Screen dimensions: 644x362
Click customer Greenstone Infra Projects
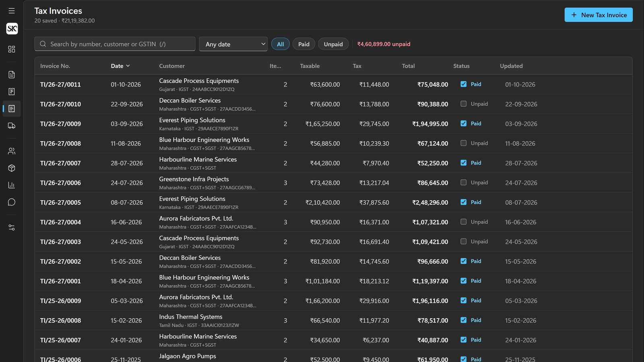click(x=194, y=179)
